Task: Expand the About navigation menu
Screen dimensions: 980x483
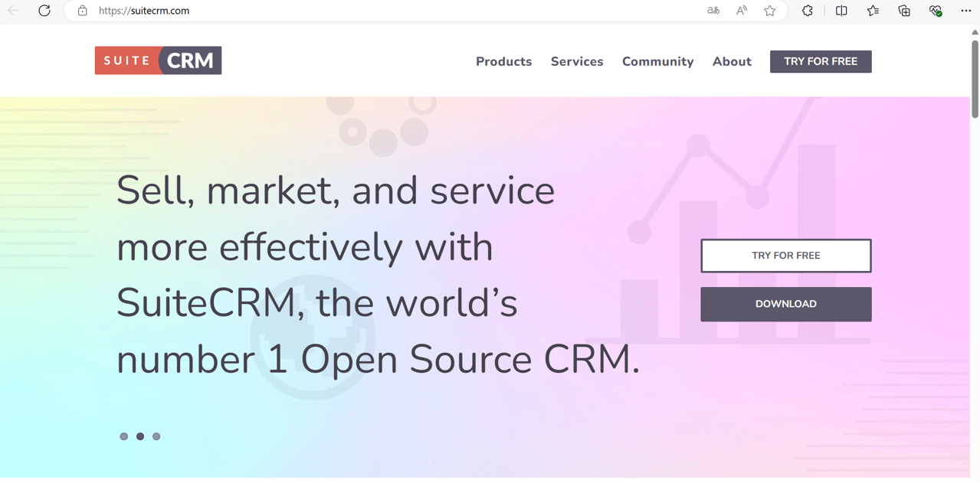Action: [732, 62]
